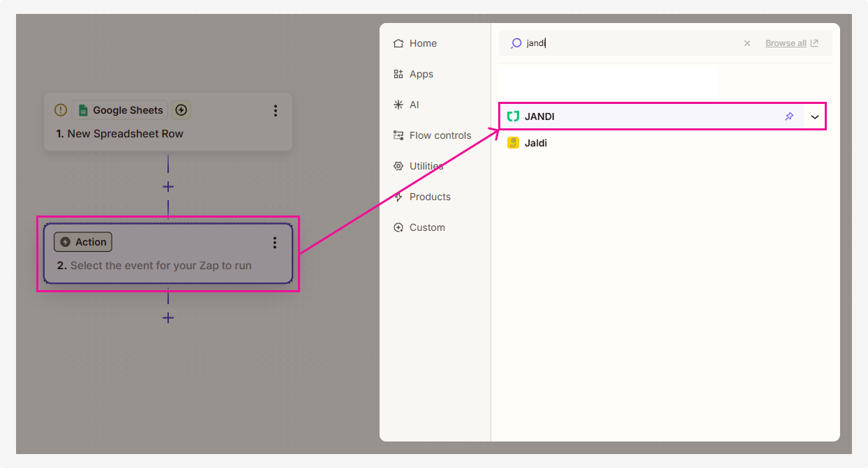Screen dimensions: 868x468
Task: Select the AI category
Action: pos(414,105)
